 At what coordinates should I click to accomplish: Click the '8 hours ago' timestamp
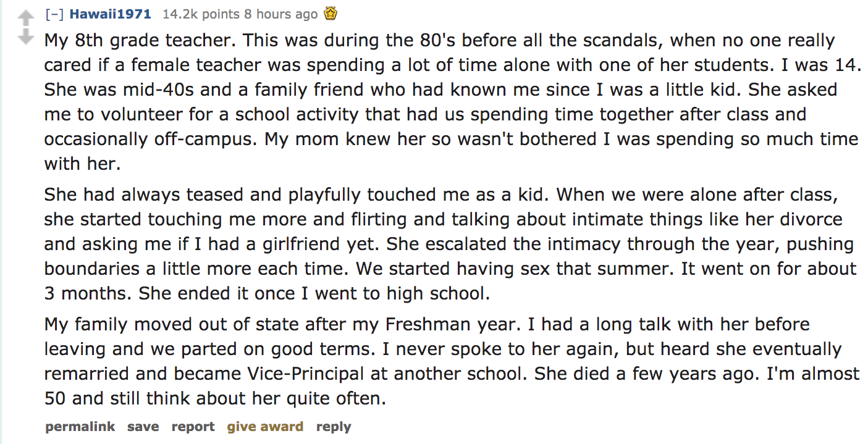point(281,14)
